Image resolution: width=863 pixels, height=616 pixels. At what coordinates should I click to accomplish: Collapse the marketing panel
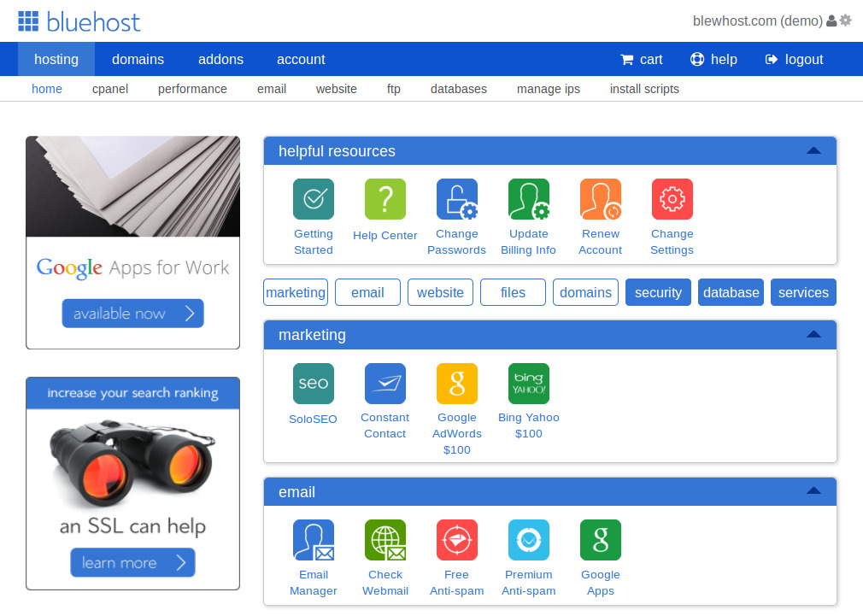point(813,335)
